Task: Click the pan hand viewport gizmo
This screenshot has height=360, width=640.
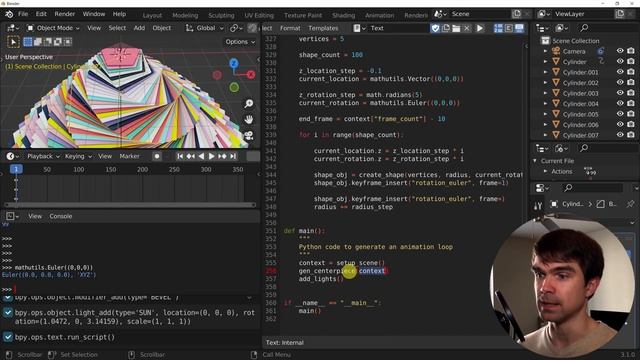Action: (249, 120)
